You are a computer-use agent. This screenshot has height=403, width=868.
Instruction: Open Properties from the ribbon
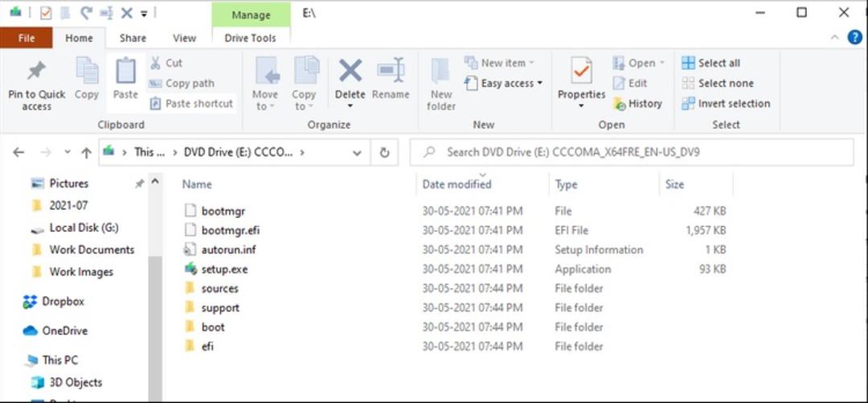pyautogui.click(x=581, y=71)
